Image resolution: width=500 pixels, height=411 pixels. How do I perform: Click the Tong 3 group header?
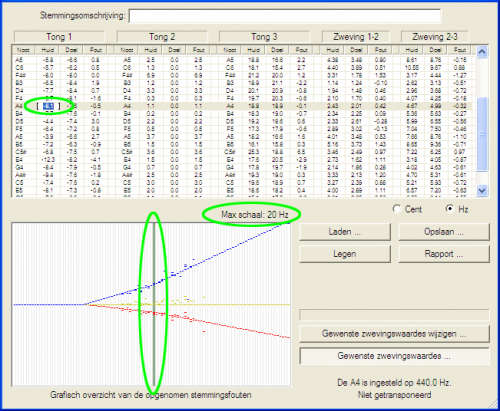[x=264, y=37]
